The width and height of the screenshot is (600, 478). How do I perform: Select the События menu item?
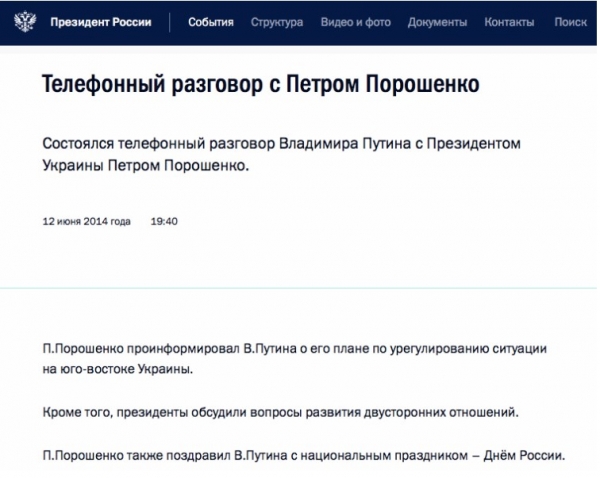pyautogui.click(x=211, y=22)
